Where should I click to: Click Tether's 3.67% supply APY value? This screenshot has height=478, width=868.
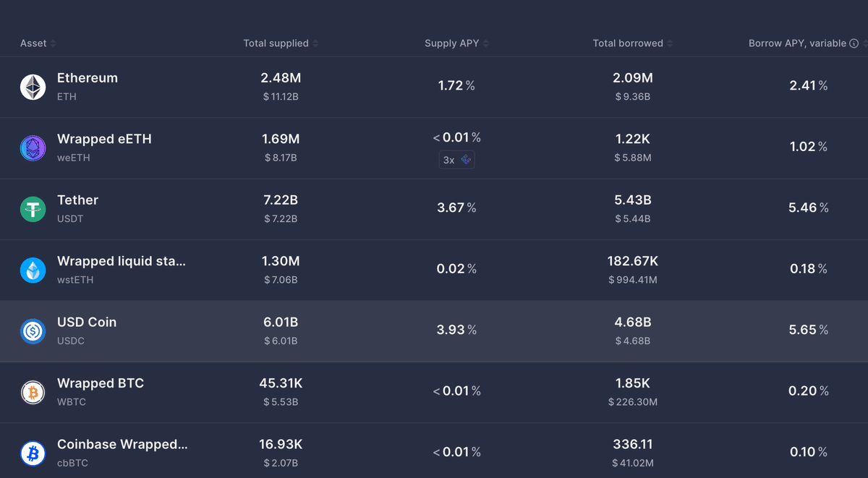pos(456,208)
